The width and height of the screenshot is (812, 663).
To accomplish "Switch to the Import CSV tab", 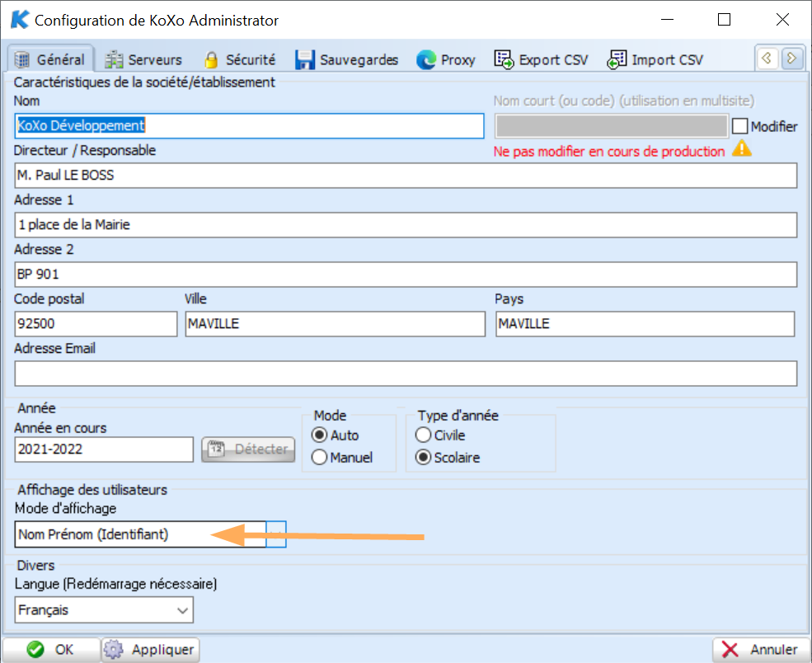I will (x=655, y=60).
